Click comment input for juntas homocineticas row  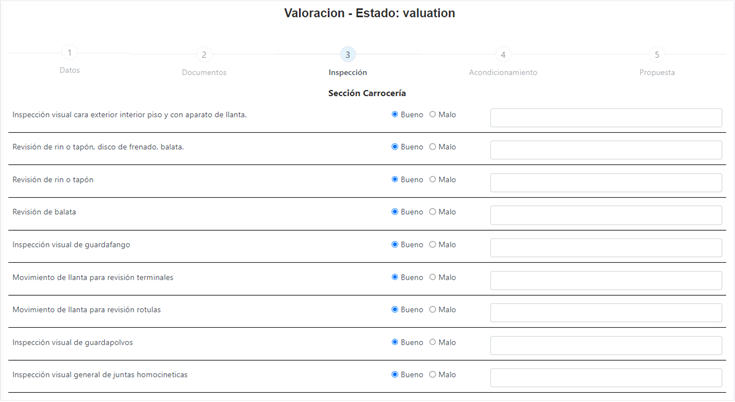(606, 377)
